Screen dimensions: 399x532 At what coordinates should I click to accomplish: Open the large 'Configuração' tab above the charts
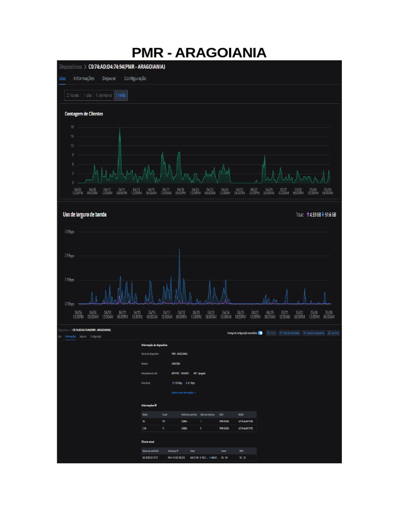(135, 78)
